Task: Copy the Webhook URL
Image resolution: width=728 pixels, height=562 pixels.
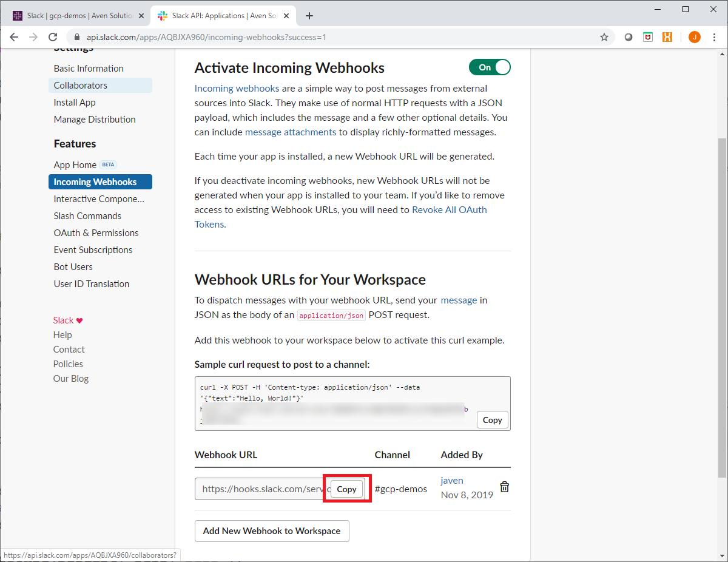Action: tap(347, 489)
